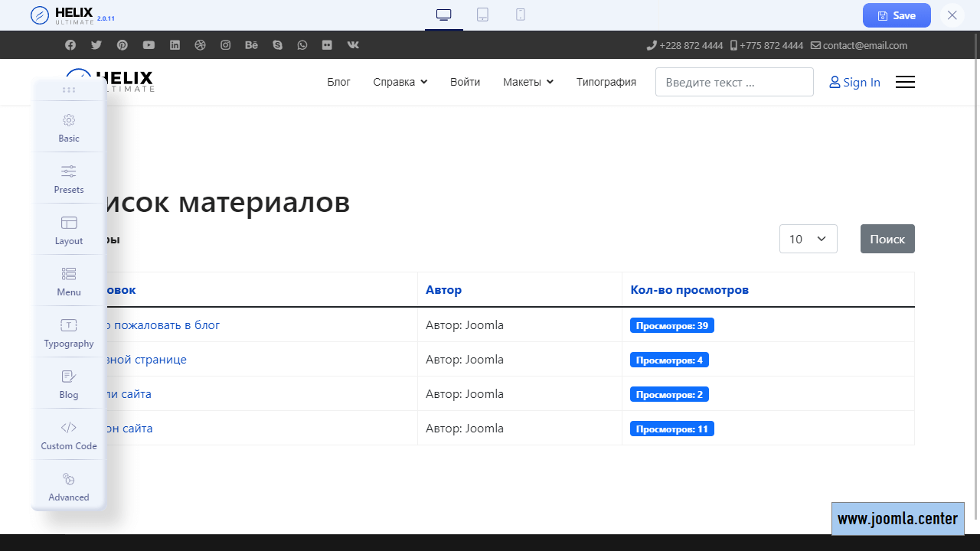
Task: Open the items-per-page dropdown showing 10
Action: tap(808, 239)
